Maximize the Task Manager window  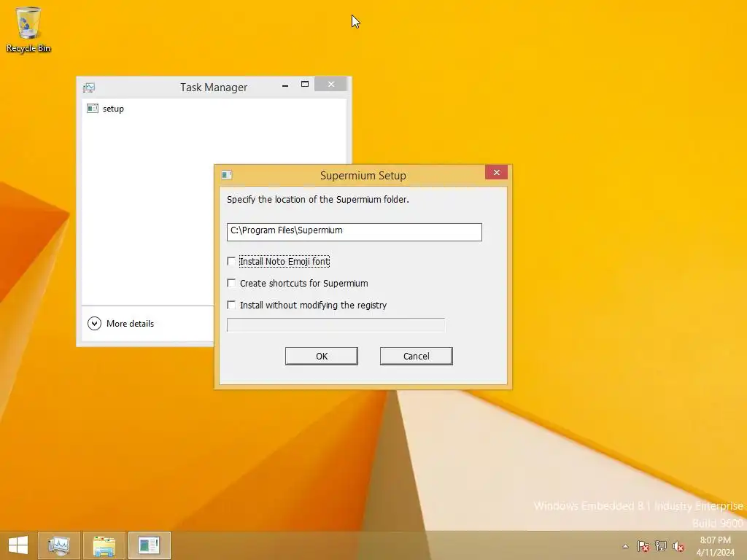(305, 85)
